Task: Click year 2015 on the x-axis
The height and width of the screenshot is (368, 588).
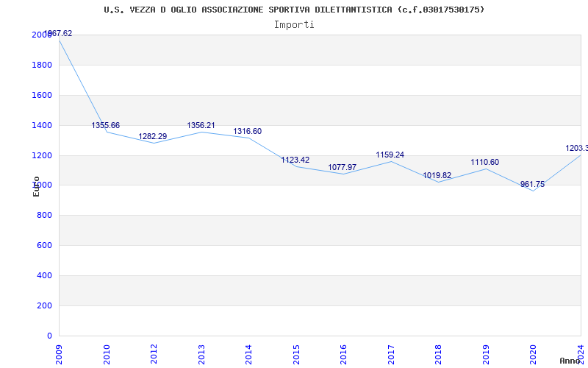Action: [x=297, y=354]
